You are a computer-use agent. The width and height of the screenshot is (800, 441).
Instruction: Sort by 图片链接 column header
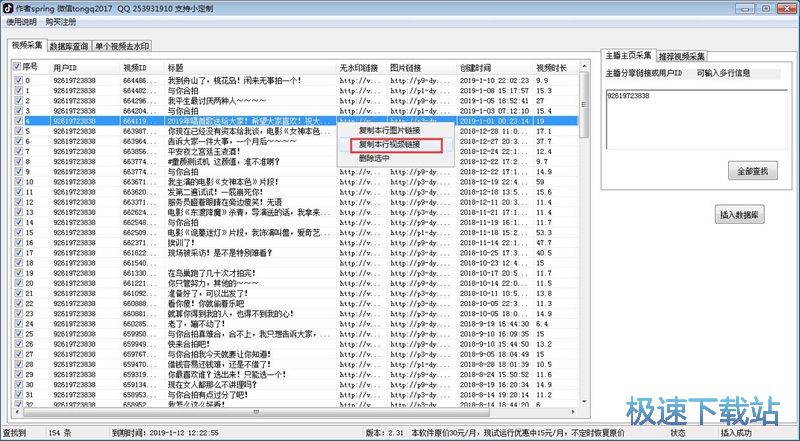(422, 67)
